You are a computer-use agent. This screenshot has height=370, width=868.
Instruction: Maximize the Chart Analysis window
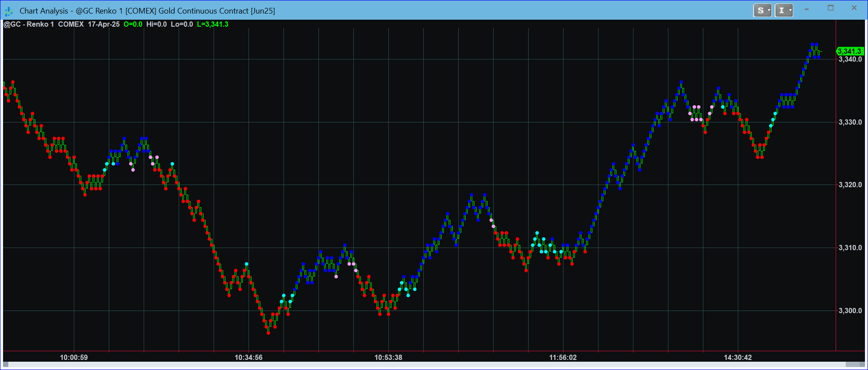click(830, 8)
